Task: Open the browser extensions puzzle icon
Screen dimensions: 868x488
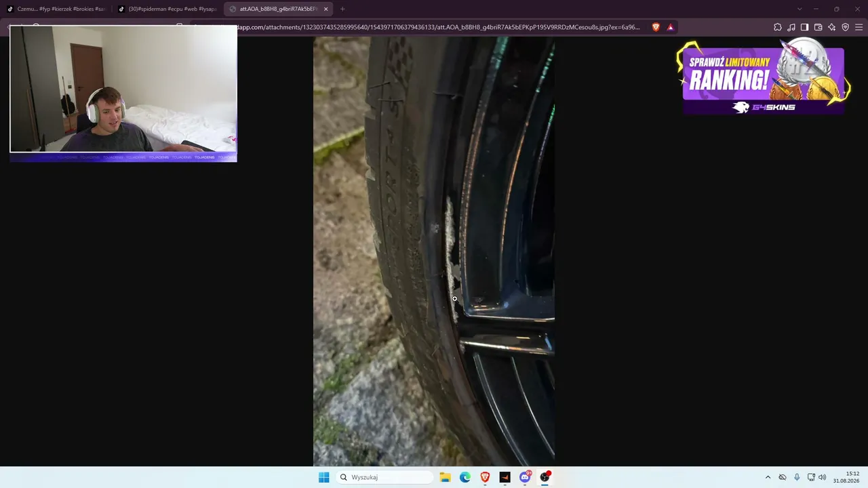Action: pyautogui.click(x=778, y=27)
